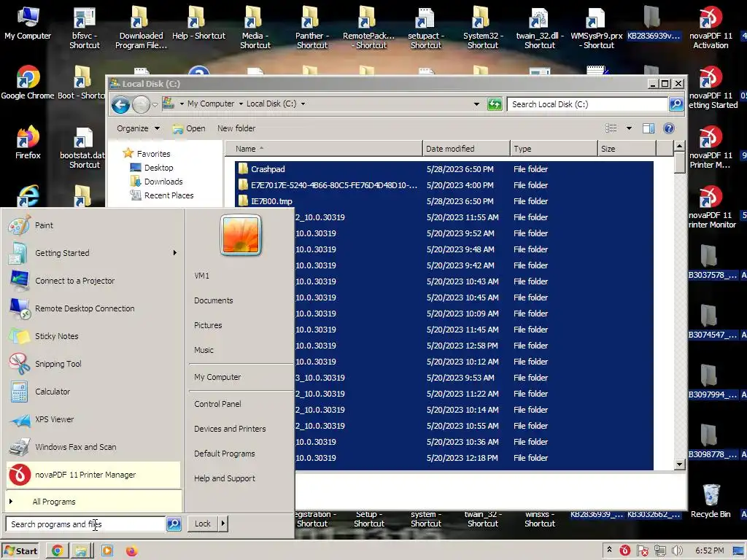The width and height of the screenshot is (747, 560).
Task: Sort by Name column header
Action: (x=324, y=149)
